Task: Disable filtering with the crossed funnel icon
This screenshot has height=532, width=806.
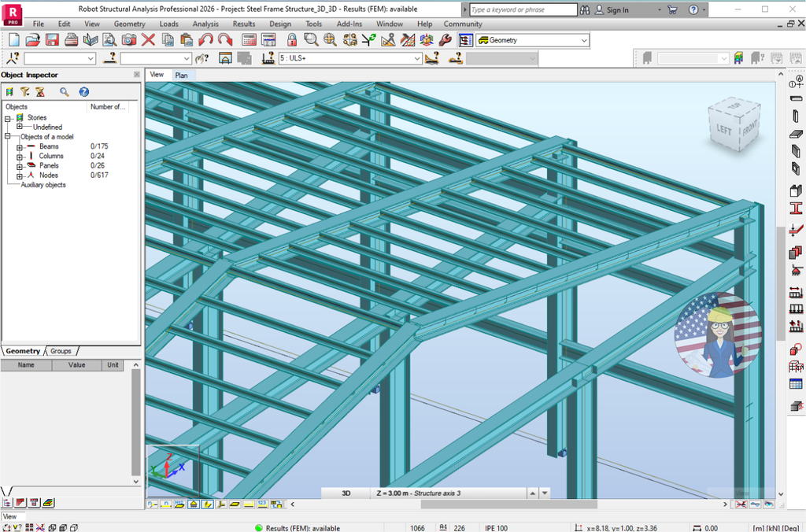Action: [39, 91]
